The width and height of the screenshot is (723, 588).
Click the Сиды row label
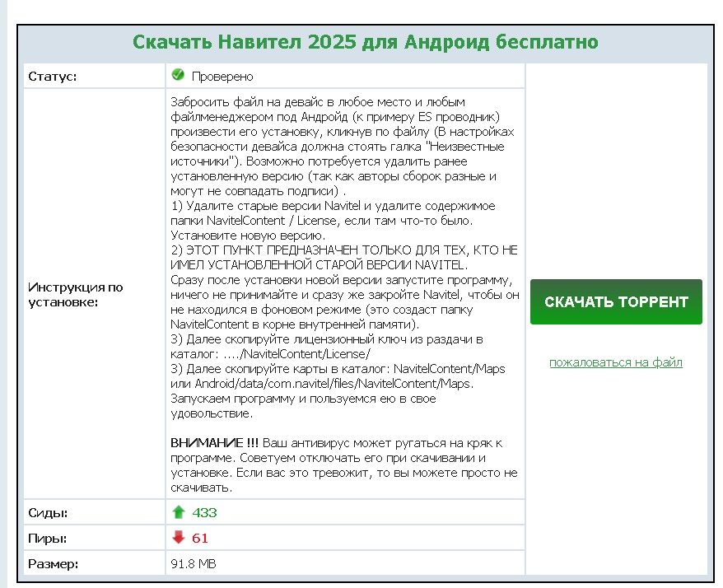tap(48, 512)
